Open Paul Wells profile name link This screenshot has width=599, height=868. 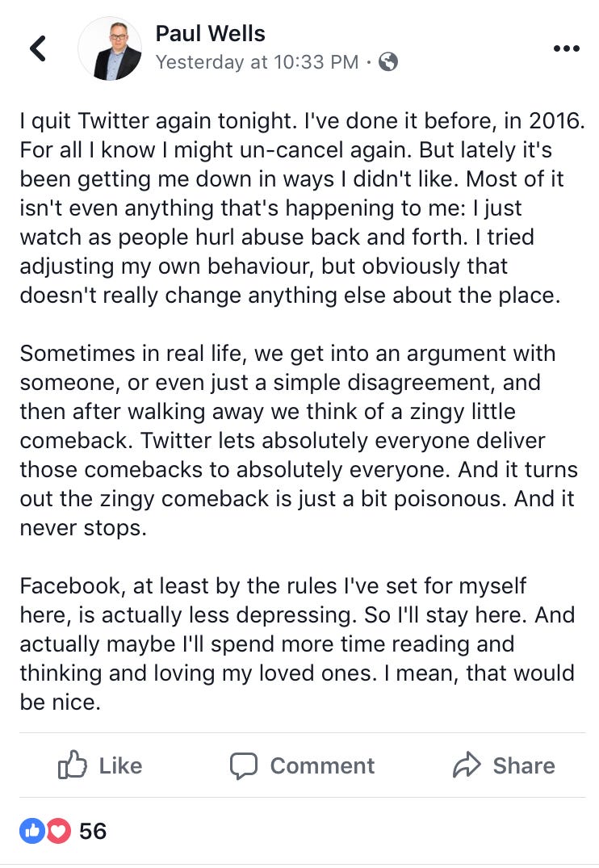pyautogui.click(x=211, y=34)
